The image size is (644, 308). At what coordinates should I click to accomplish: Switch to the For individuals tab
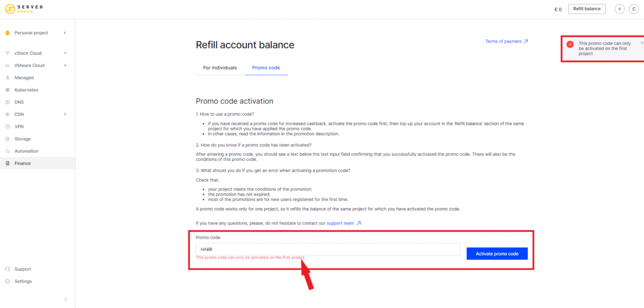(x=220, y=68)
